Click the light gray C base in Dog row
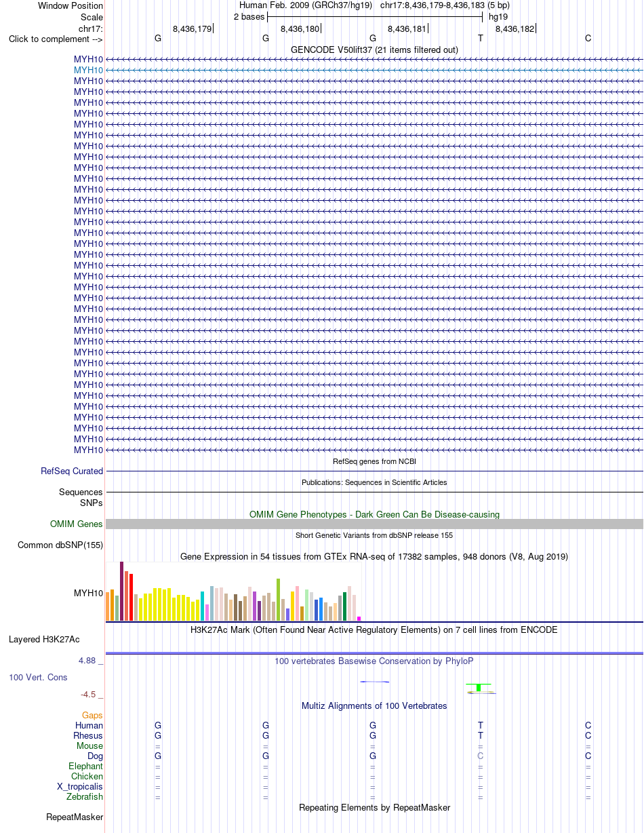This screenshot has height=833, width=644. [x=481, y=756]
